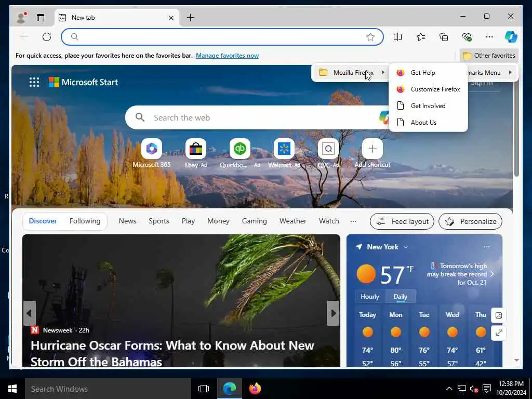This screenshot has width=532, height=399.
Task: Go to previous news story arrow
Action: pos(29,313)
